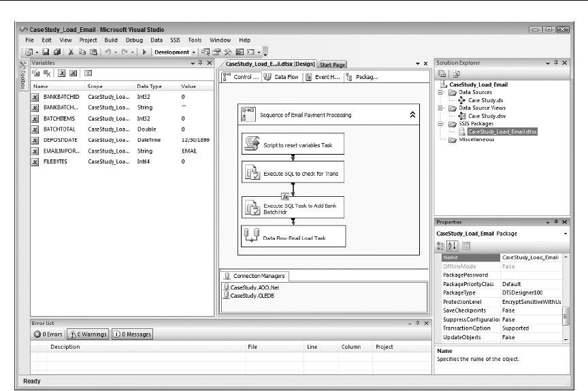The height and width of the screenshot is (391, 588).
Task: Click the Script to reset variables Task icon
Action: 252,144
